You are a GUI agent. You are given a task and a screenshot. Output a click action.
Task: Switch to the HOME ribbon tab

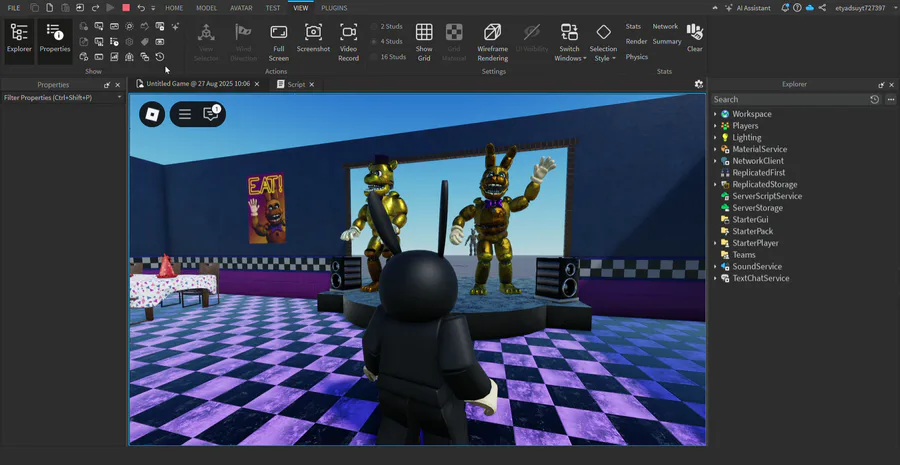[174, 8]
